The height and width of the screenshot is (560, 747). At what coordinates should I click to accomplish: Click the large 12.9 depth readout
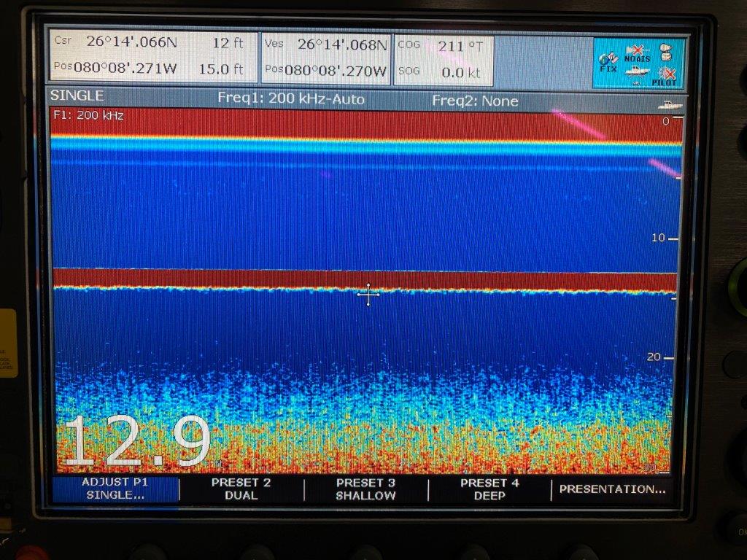(x=136, y=440)
